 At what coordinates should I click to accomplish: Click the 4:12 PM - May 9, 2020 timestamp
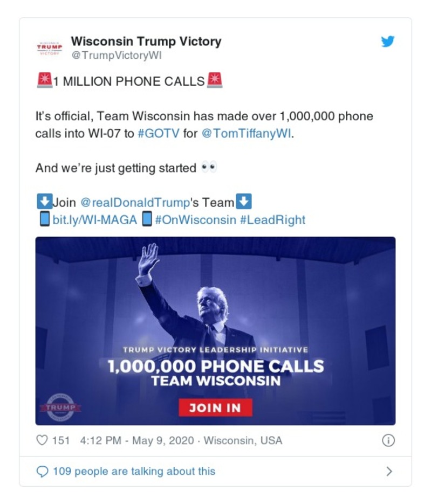(137, 440)
